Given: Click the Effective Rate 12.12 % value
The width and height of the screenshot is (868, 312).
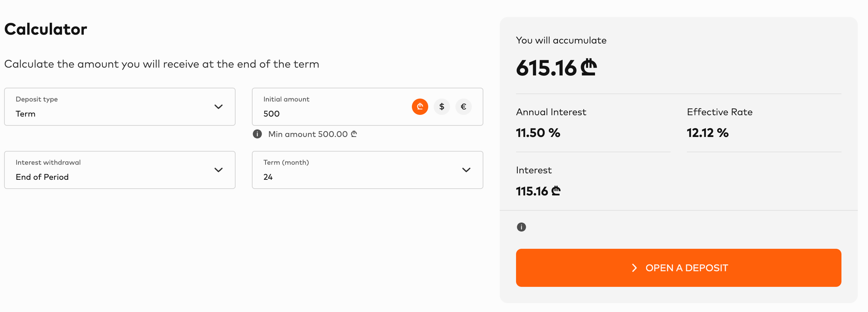Looking at the screenshot, I should coord(707,133).
